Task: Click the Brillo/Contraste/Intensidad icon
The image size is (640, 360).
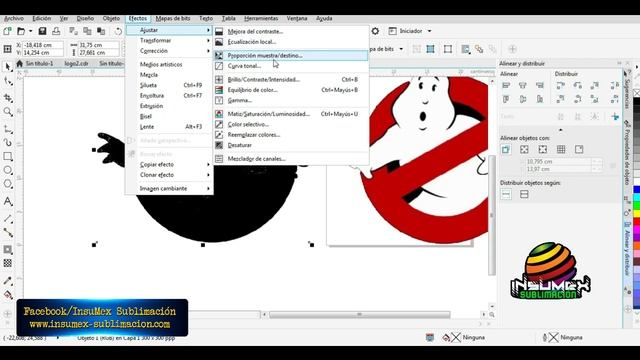Action: [x=219, y=80]
